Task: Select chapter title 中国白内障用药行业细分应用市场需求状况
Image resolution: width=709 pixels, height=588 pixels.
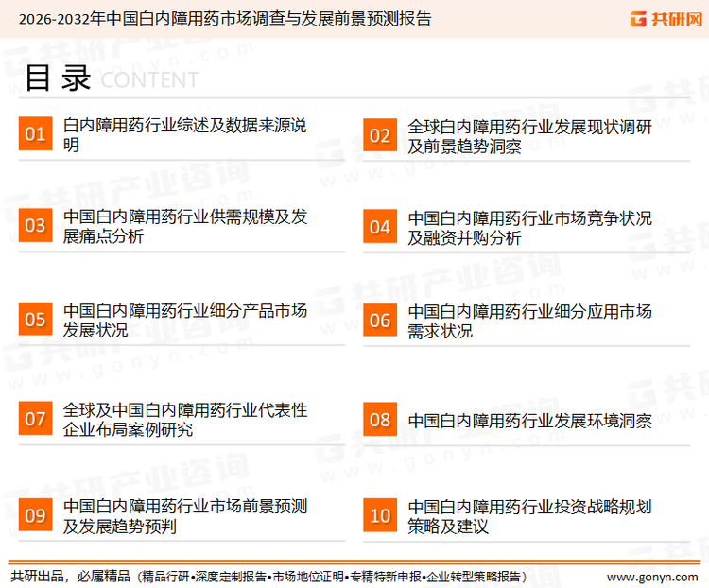Action: click(x=529, y=321)
